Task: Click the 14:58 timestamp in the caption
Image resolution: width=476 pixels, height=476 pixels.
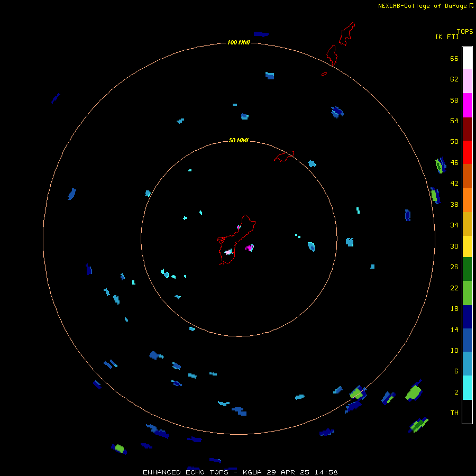Action: (x=326, y=472)
